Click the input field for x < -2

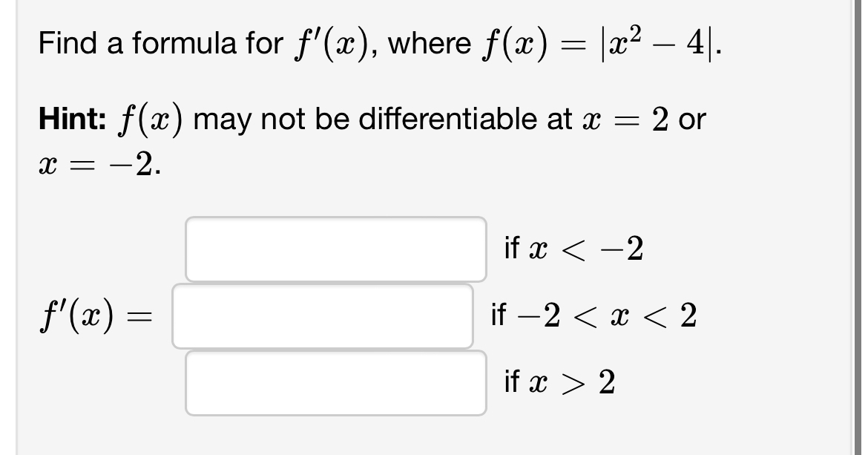pyautogui.click(x=335, y=249)
